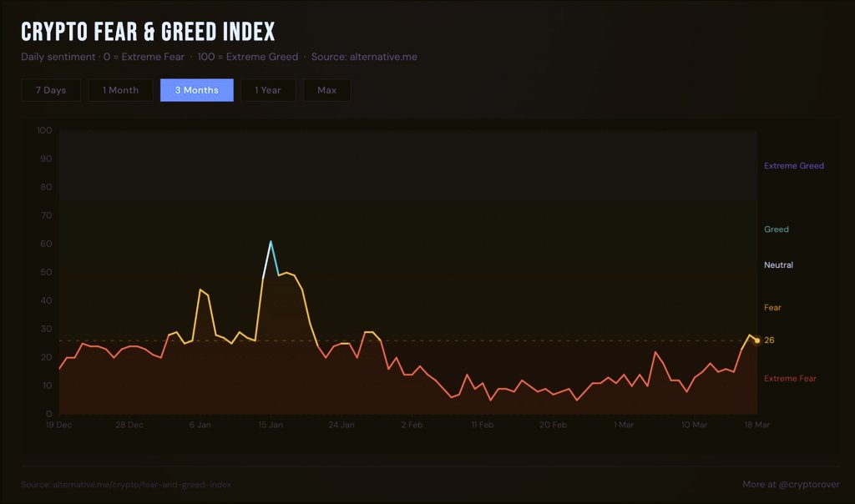Click the 2 Feb date axis label
The height and width of the screenshot is (504, 855).
coord(412,425)
